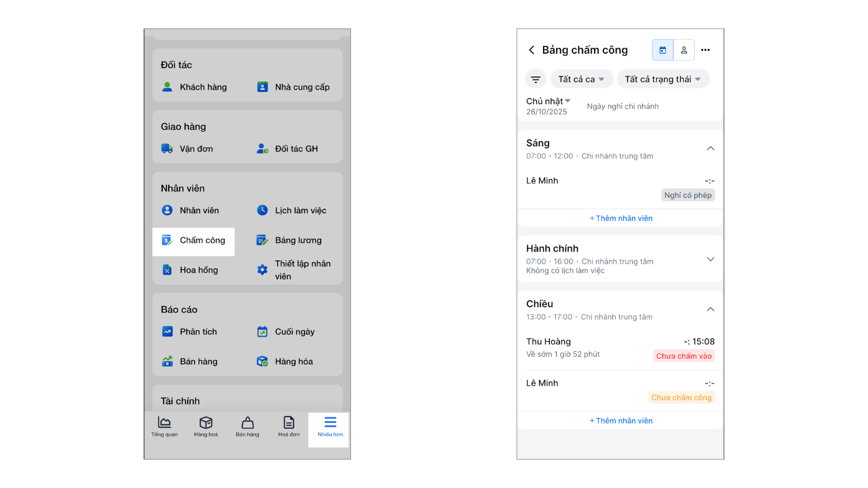The image size is (868, 488).
Task: Tap the Chưa chấm công status badge
Action: (681, 397)
